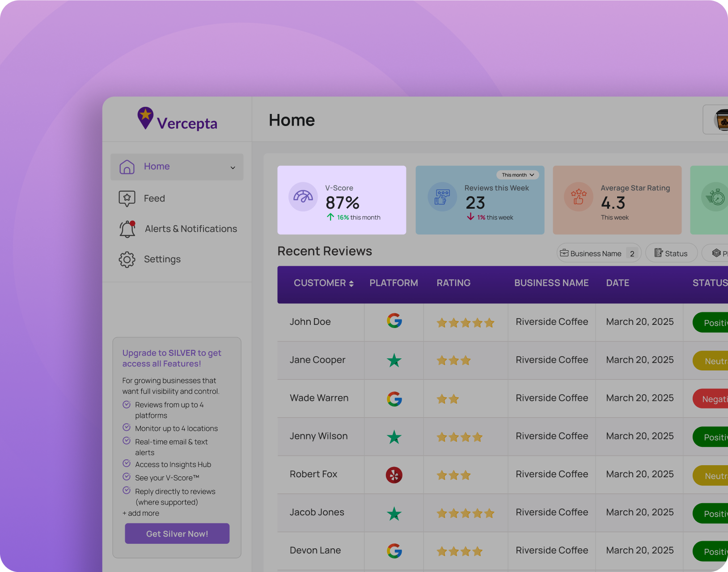728x572 pixels.
Task: Click customer name Jenny Wilson
Action: tap(318, 436)
